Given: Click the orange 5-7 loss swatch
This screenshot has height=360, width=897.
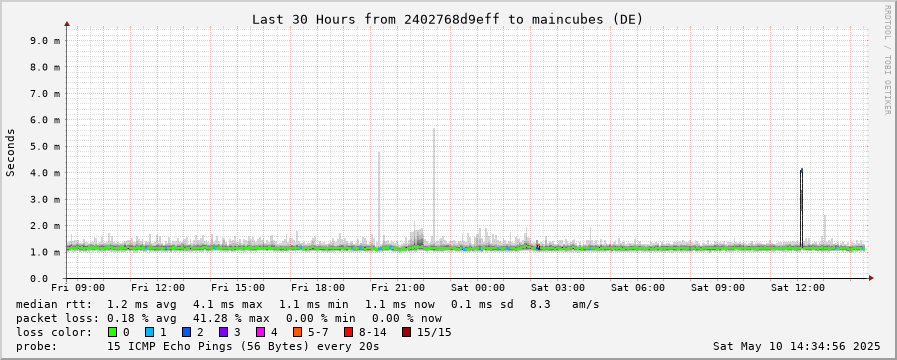Looking at the screenshot, I should 297,332.
